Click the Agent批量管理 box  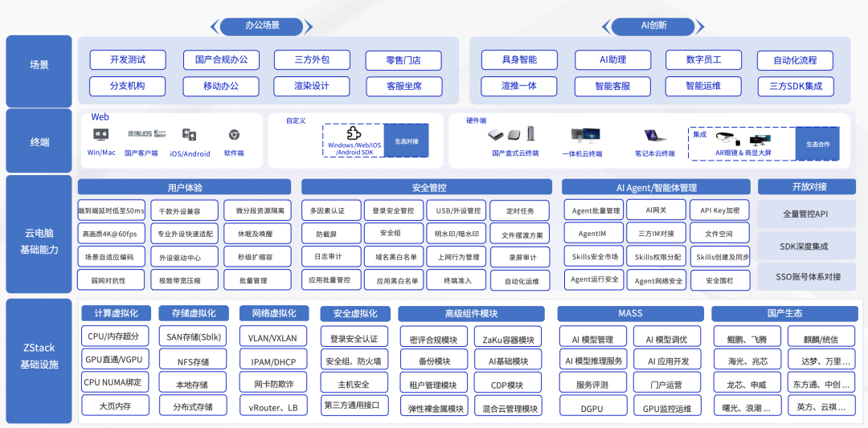594,210
